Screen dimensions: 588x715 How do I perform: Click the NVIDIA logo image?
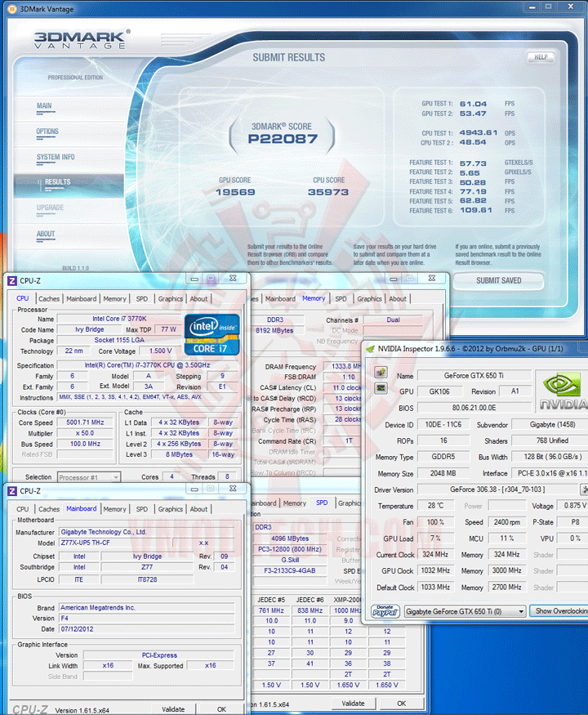(563, 391)
